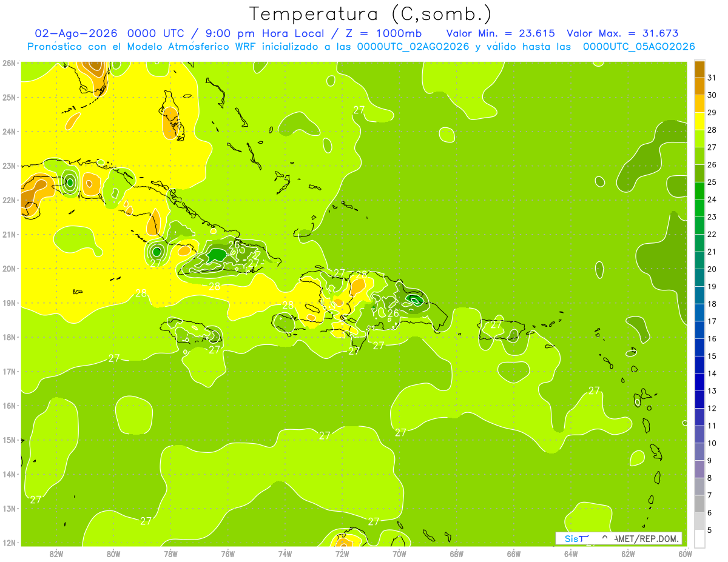This screenshot has width=728, height=562.
Task: Click the "Temperatura (C,somb.)" chart title
Action: (370, 13)
